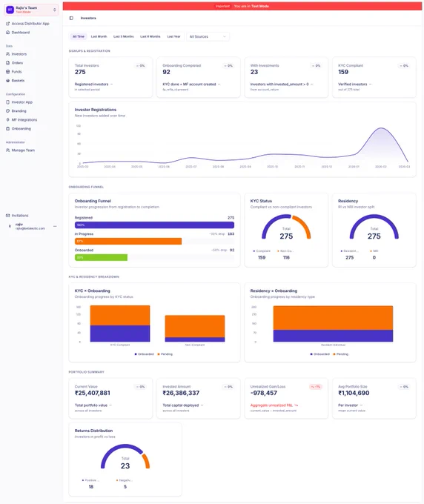Viewport: 424px width, 504px height.
Task: Toggle Onboarded legend in Residency × Onboarding chart
Action: coord(319,354)
